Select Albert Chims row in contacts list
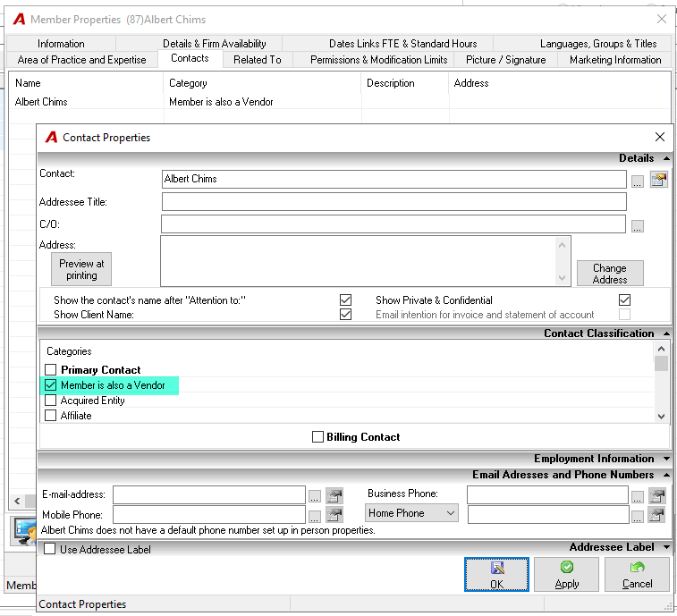This screenshot has width=677, height=616. [x=339, y=102]
